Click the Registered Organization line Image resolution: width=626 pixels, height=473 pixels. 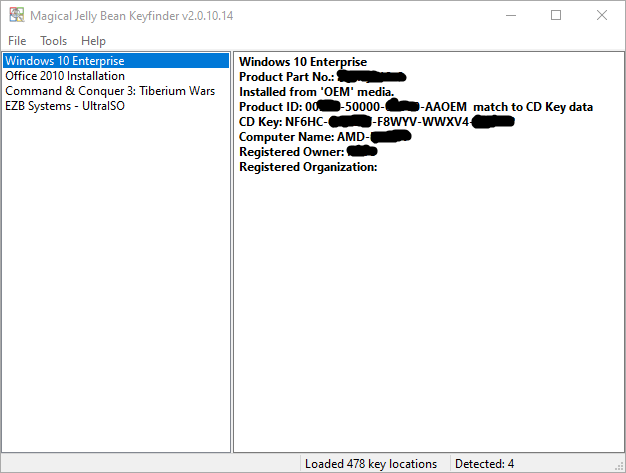[308, 167]
